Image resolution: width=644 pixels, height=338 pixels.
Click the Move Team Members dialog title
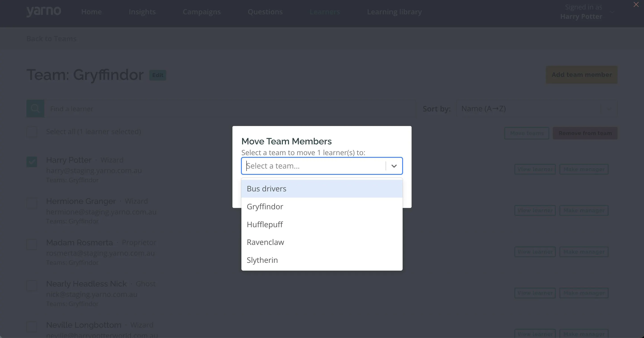(x=286, y=141)
